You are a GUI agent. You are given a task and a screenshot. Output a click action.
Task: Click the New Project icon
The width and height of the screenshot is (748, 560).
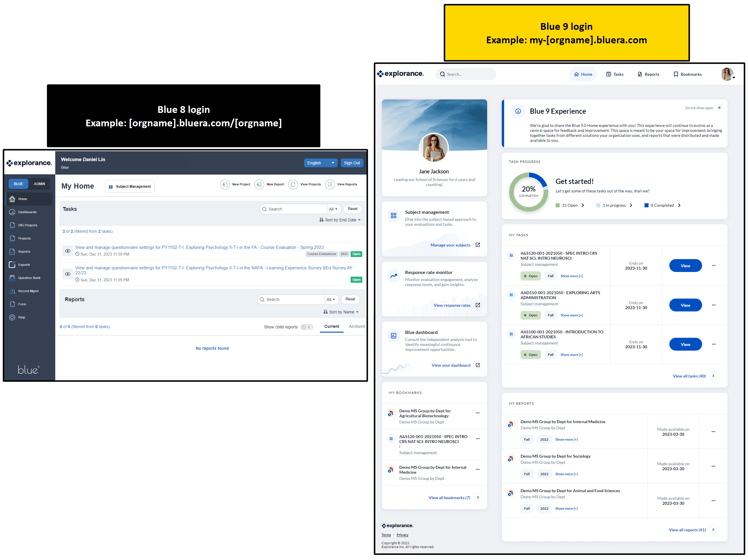coord(225,185)
